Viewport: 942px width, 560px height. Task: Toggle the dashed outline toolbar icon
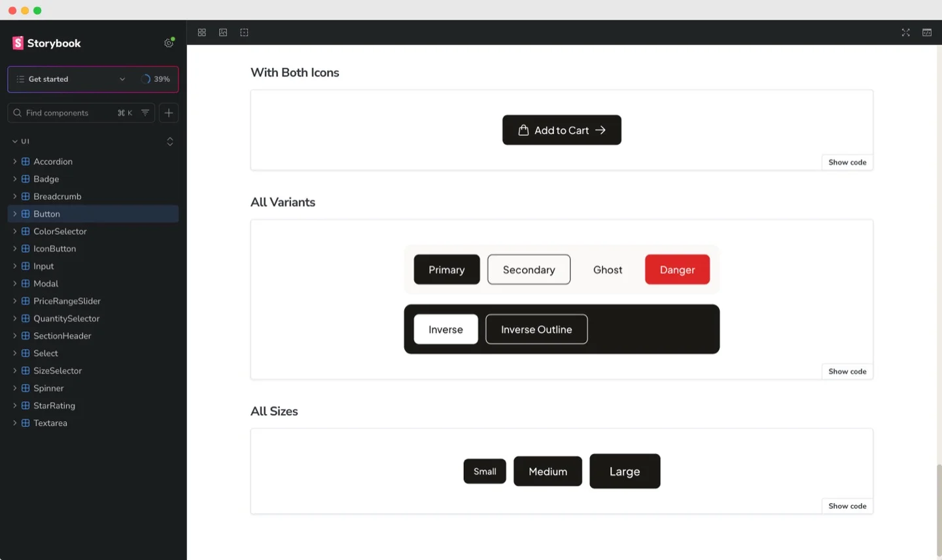pos(244,33)
